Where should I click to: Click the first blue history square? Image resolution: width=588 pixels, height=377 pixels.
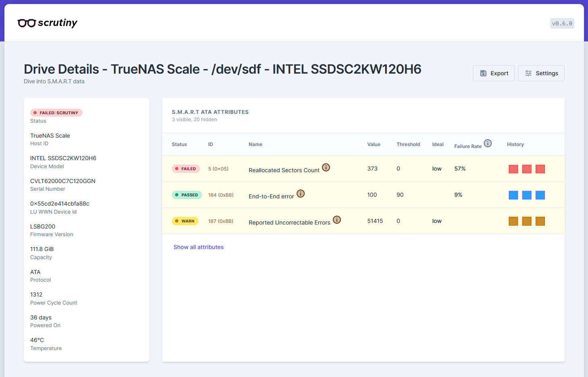[514, 195]
